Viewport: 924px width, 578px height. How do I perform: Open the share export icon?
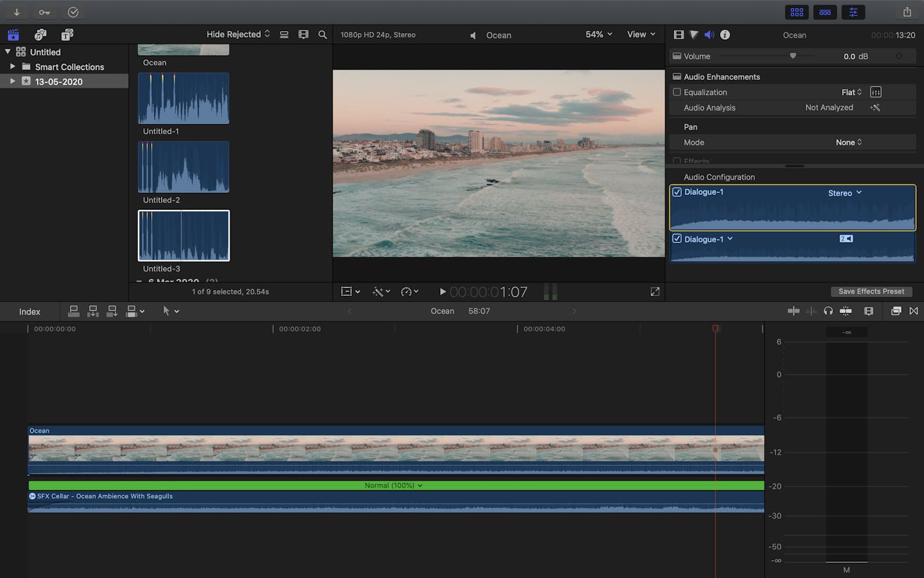[x=907, y=12]
